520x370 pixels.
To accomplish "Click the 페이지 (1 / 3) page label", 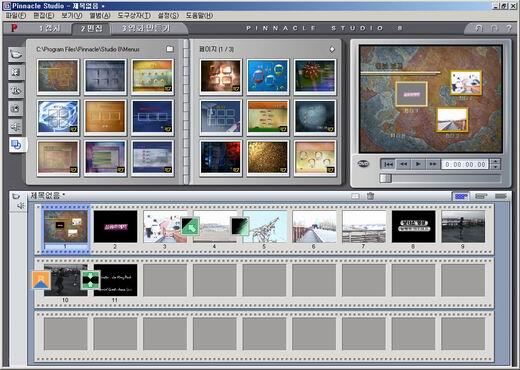I will coord(216,49).
